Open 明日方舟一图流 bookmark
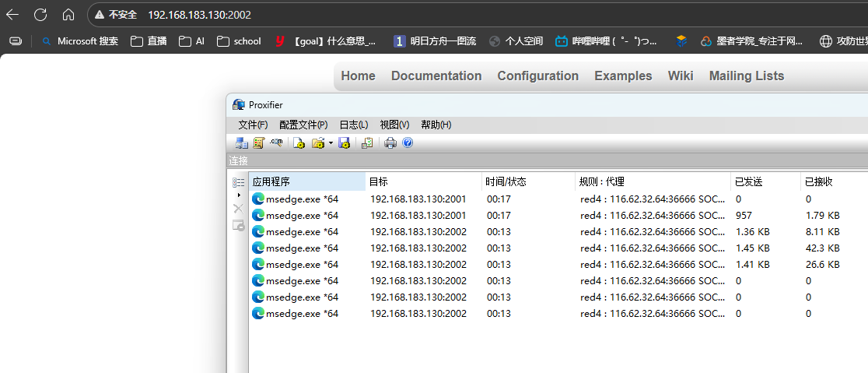 [435, 41]
